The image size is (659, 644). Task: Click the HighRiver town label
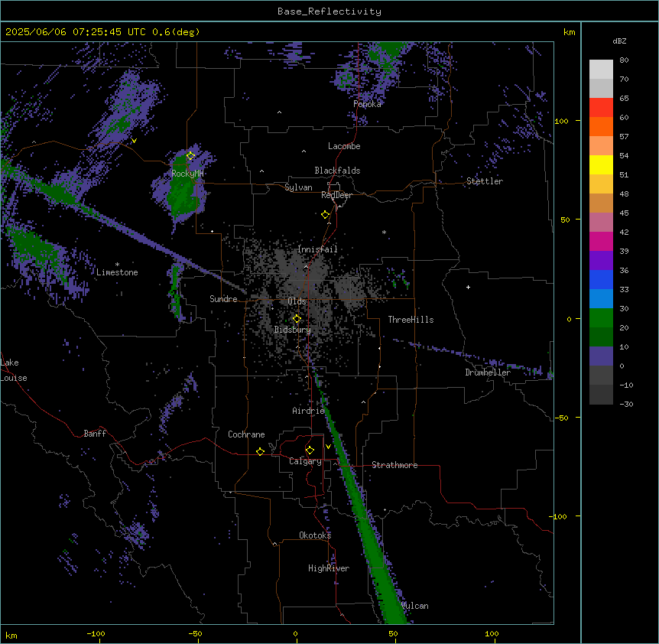pos(329,568)
